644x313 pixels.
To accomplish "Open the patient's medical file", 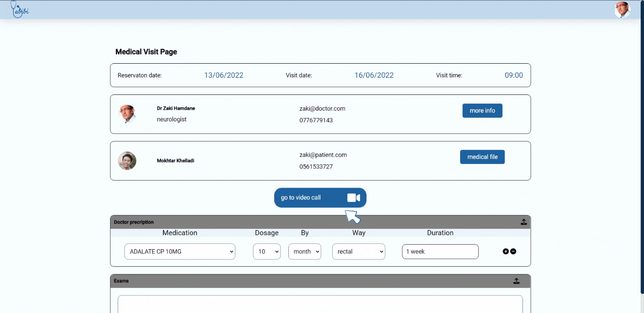I will (x=482, y=157).
